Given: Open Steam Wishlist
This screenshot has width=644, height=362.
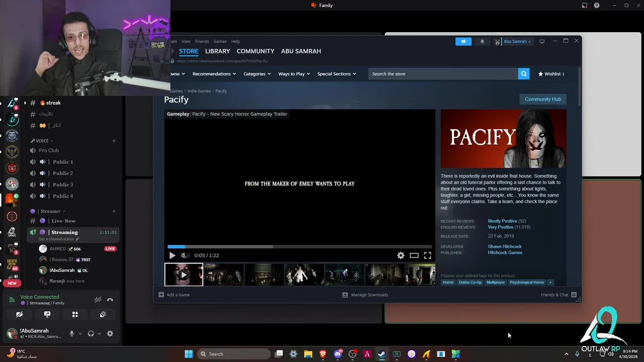Looking at the screenshot, I should pyautogui.click(x=551, y=74).
